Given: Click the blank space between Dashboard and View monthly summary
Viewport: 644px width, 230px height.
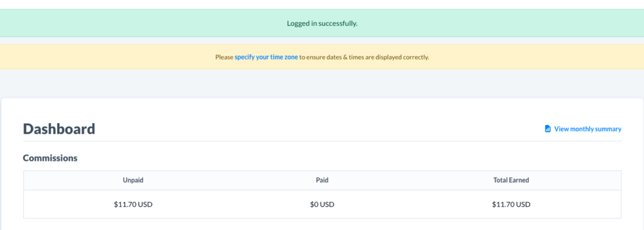Looking at the screenshot, I should [x=319, y=129].
